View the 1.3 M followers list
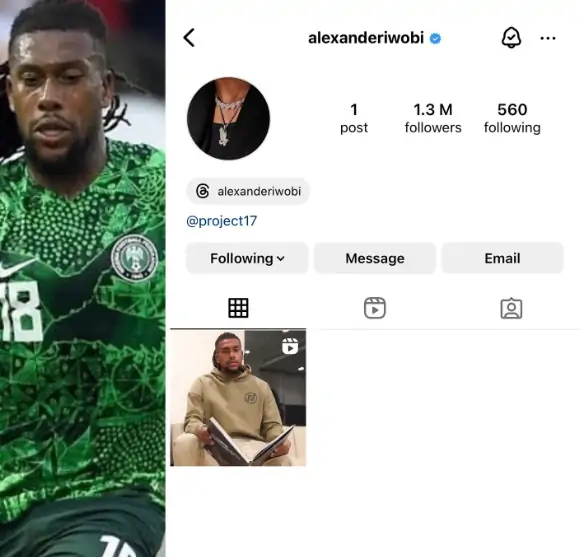Screen dimensions: 583x557 tap(433, 118)
